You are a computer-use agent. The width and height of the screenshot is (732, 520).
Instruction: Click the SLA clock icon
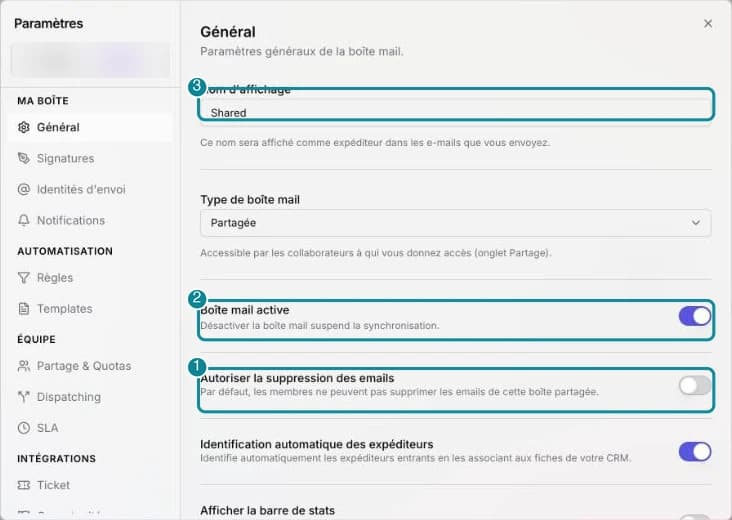point(23,428)
